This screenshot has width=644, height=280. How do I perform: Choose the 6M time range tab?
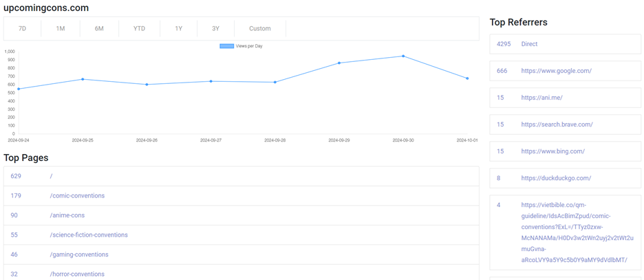(99, 29)
